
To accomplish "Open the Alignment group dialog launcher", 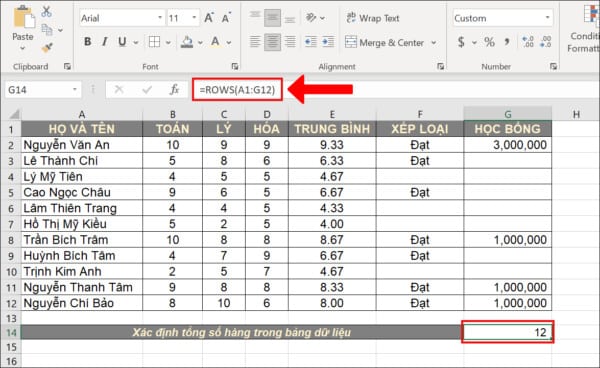I will 441,67.
